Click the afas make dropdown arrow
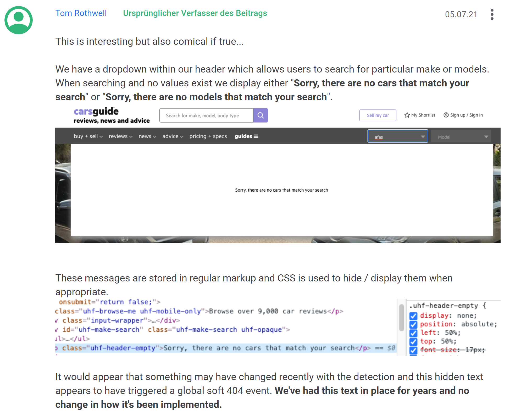The width and height of the screenshot is (532, 416). pos(423,137)
